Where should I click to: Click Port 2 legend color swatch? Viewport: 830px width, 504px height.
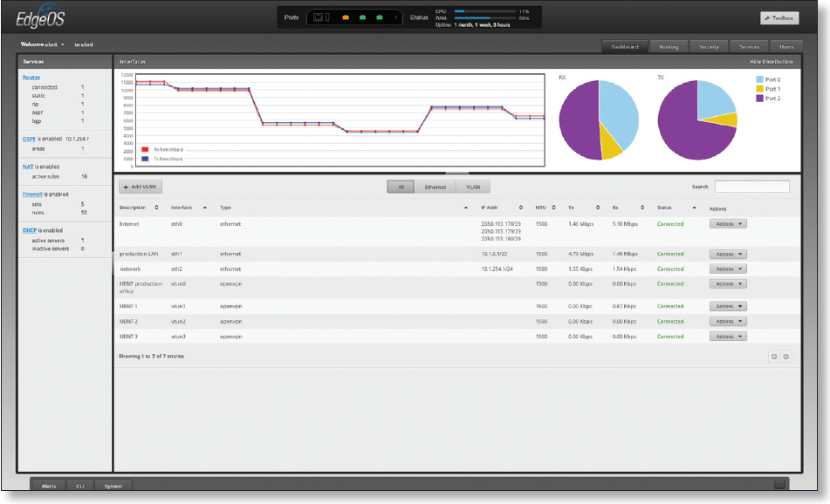759,99
